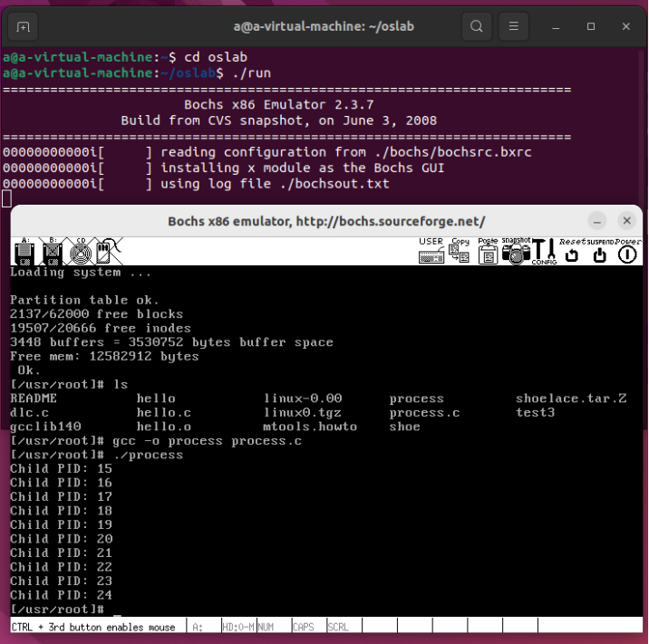The height and width of the screenshot is (644, 649).
Task: Click the './process' command line in Bochs
Action: pos(148,455)
